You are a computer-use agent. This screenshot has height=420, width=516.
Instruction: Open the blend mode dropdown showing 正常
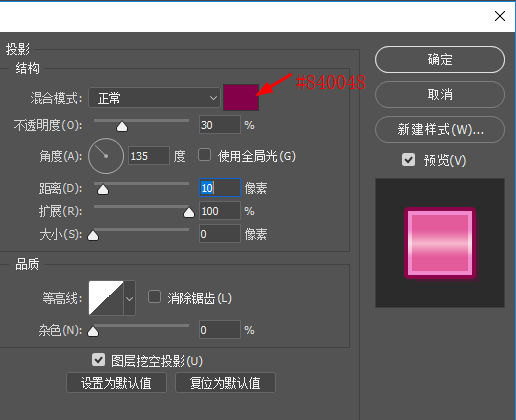tap(154, 98)
